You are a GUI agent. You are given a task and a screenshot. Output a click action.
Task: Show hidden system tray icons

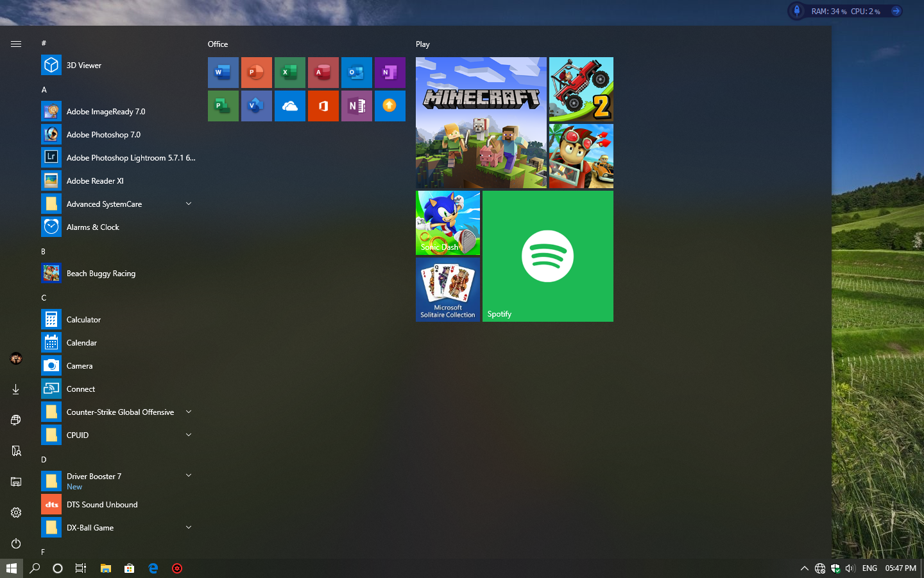(x=804, y=568)
